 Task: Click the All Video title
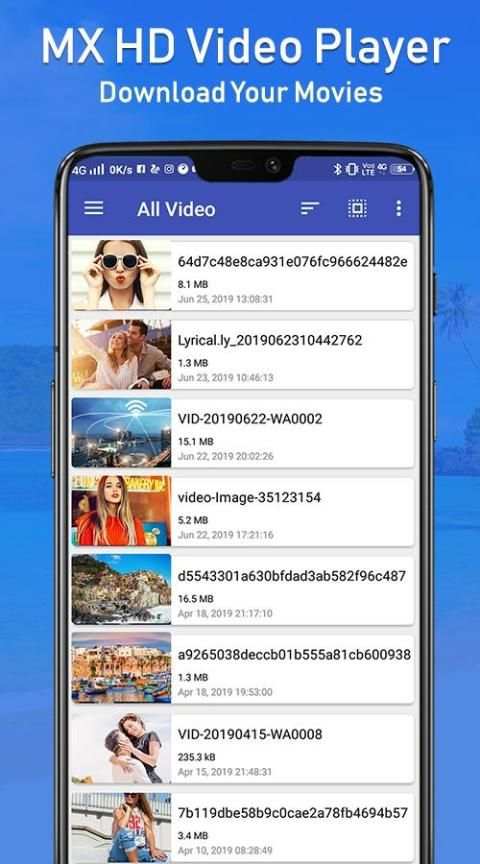click(x=176, y=209)
